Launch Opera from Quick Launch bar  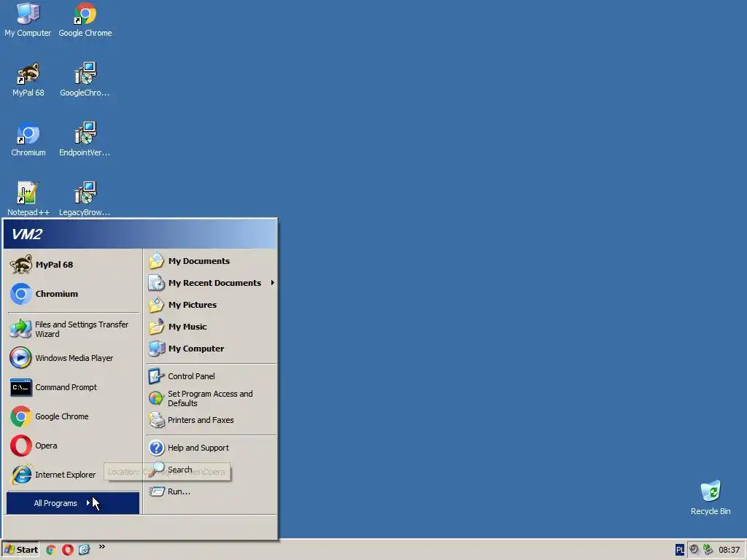(68, 550)
